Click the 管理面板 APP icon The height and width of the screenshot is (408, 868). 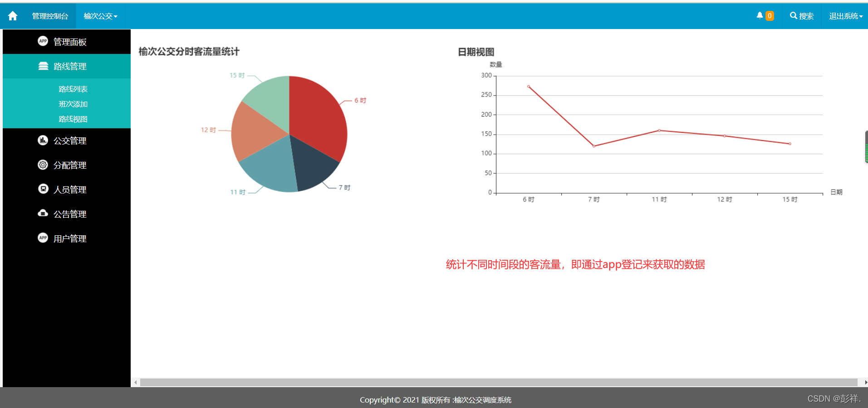[x=43, y=41]
